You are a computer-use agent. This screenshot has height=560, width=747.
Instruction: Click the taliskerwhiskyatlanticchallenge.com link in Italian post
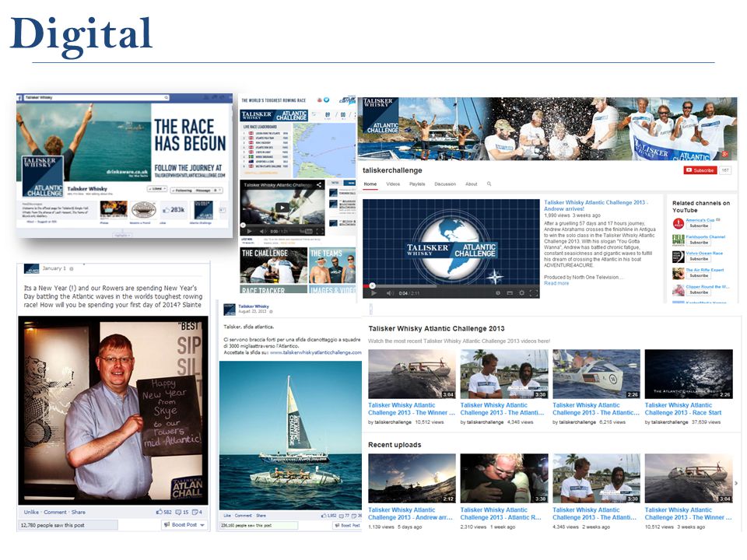(315, 353)
